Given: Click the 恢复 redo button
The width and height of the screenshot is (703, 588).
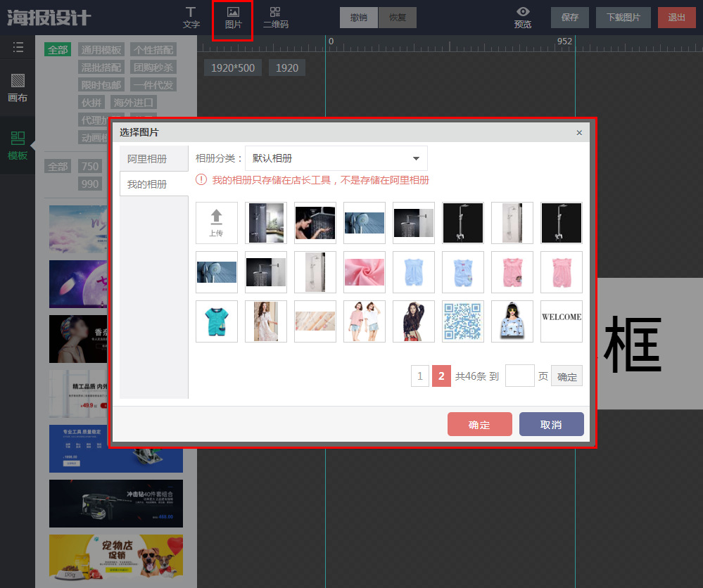Looking at the screenshot, I should click(x=397, y=18).
